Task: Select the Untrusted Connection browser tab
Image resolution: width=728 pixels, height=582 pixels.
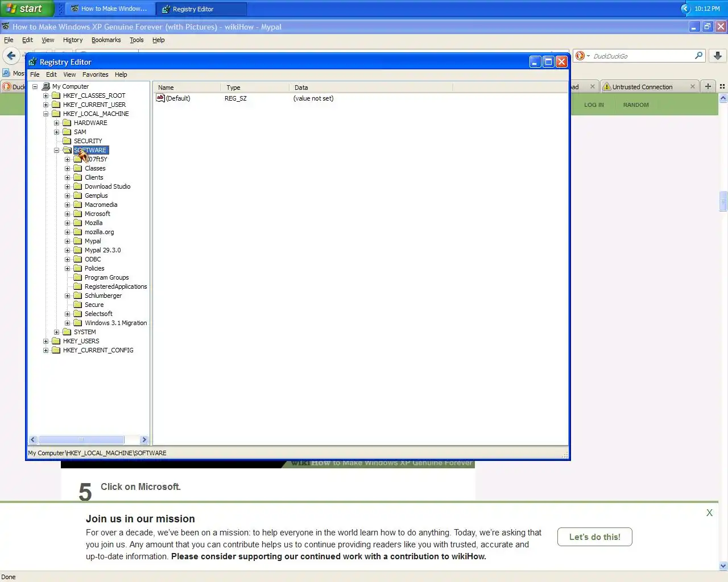Action: click(649, 86)
